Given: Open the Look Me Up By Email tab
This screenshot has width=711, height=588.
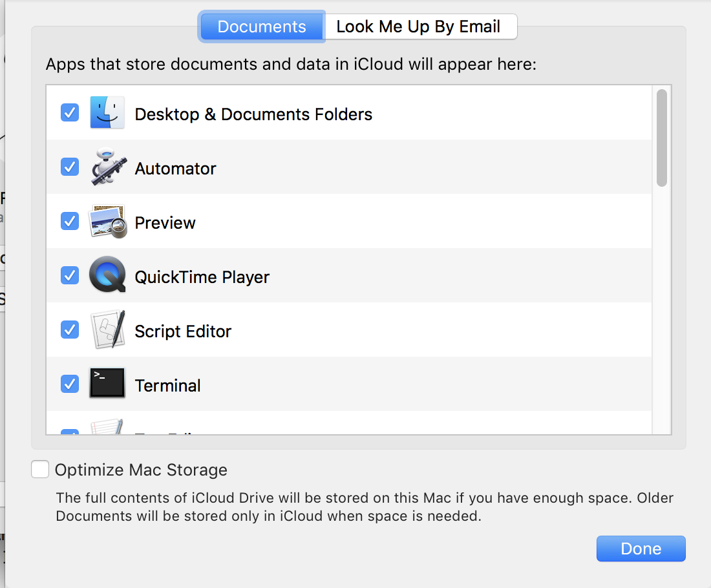Looking at the screenshot, I should (419, 27).
